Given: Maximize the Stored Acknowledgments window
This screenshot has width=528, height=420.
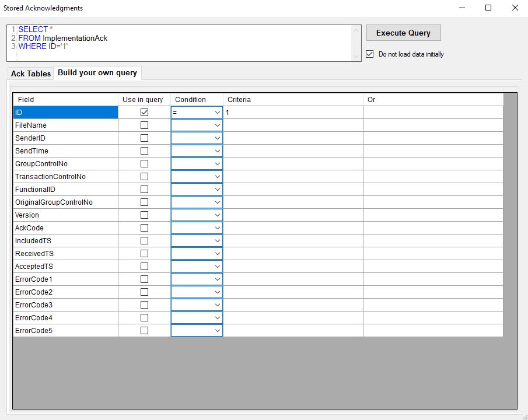Looking at the screenshot, I should coord(488,8).
